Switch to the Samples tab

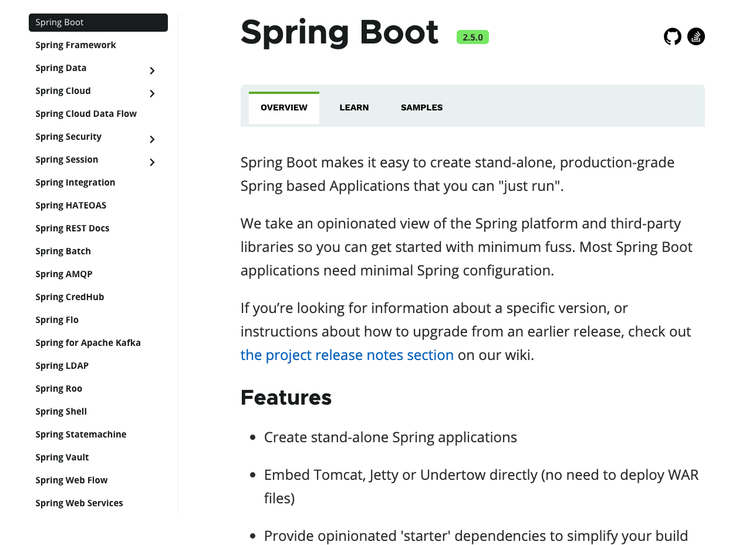422,108
